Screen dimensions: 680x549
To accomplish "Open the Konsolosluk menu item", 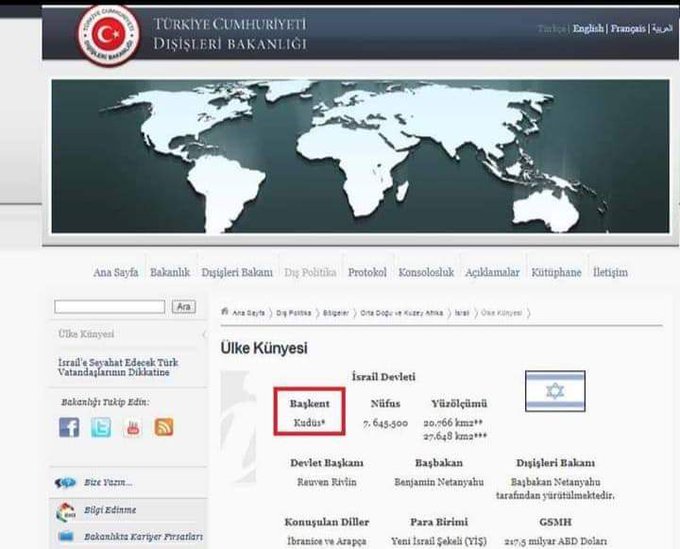I will pos(426,272).
